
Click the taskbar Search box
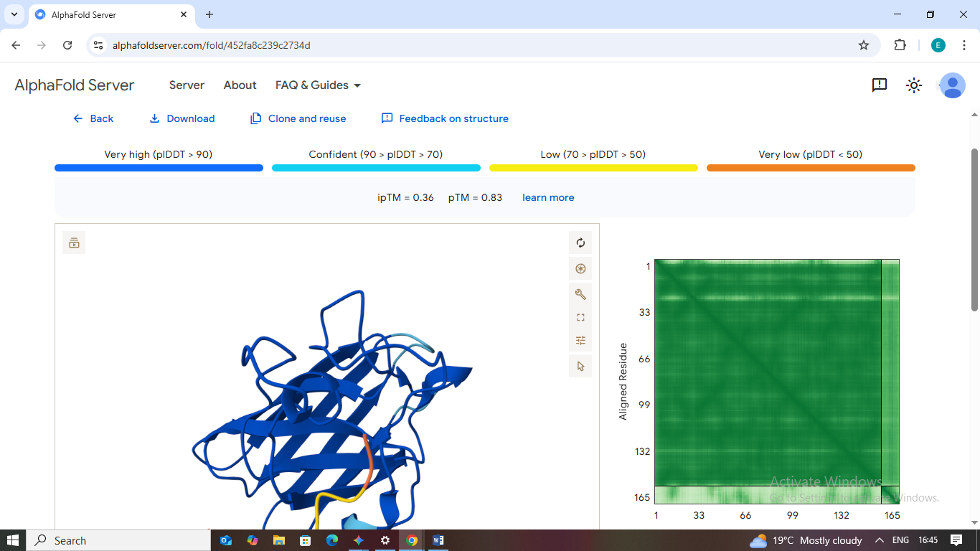(118, 540)
